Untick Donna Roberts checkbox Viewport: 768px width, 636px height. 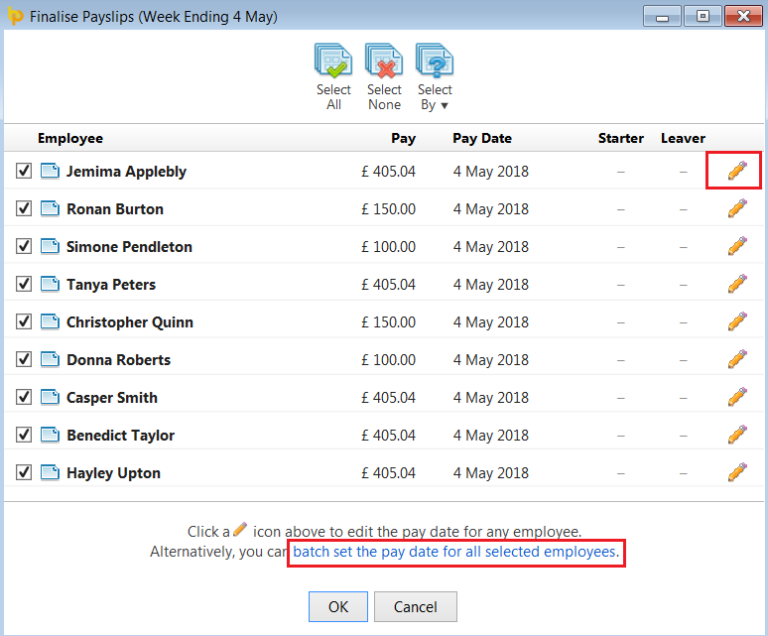click(24, 360)
